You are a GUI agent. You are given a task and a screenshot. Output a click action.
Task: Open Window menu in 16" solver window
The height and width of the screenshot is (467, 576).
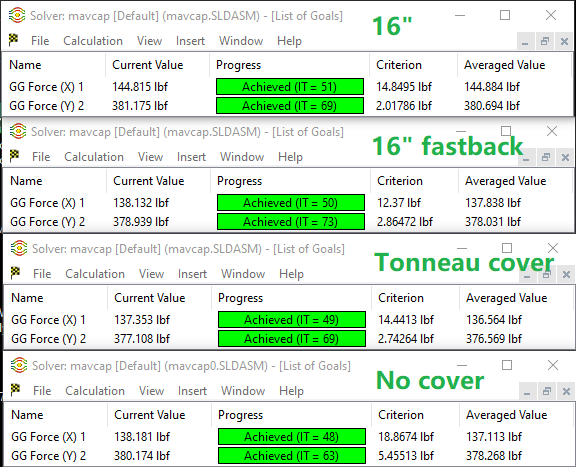tap(241, 41)
